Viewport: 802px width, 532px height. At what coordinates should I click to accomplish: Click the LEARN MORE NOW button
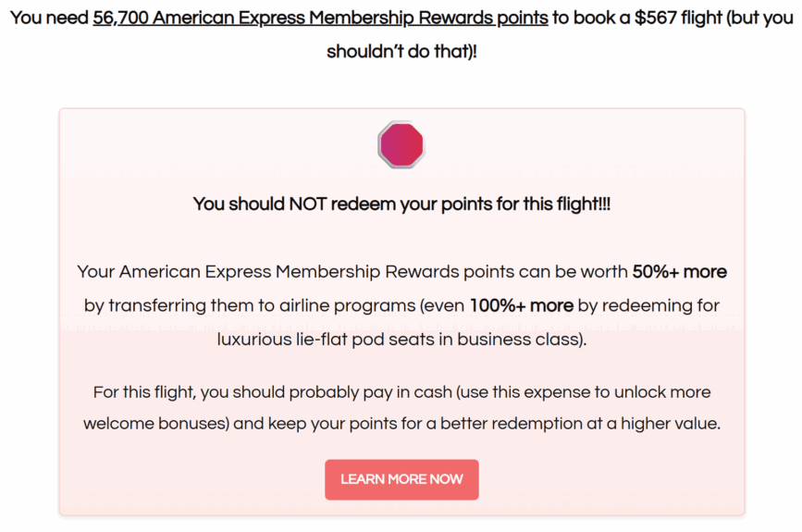pos(401,479)
